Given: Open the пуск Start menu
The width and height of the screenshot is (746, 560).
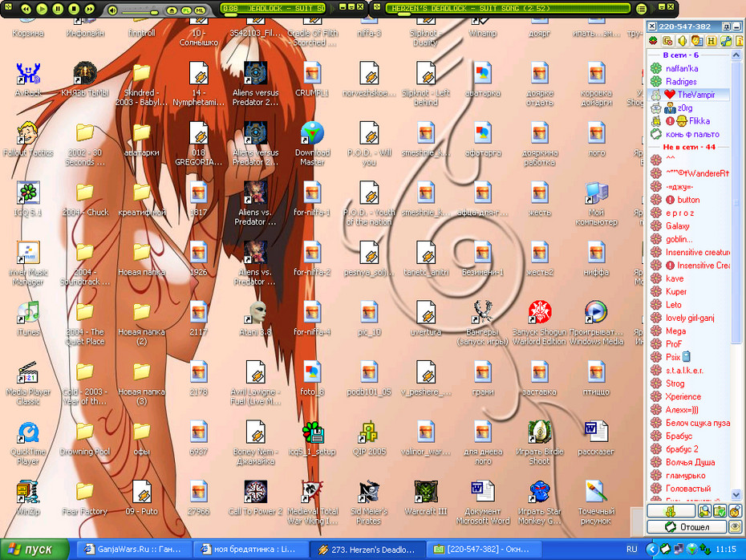Looking at the screenshot, I should pyautogui.click(x=34, y=550).
